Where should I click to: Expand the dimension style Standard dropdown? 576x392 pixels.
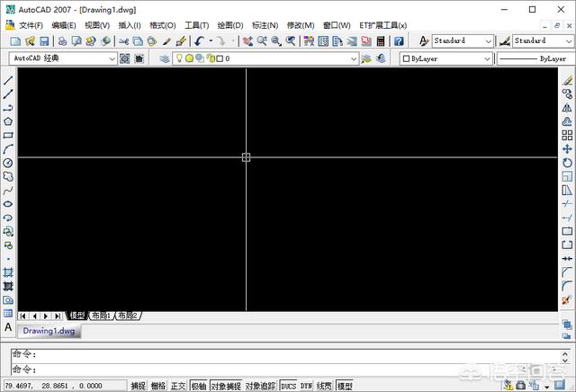click(x=569, y=40)
